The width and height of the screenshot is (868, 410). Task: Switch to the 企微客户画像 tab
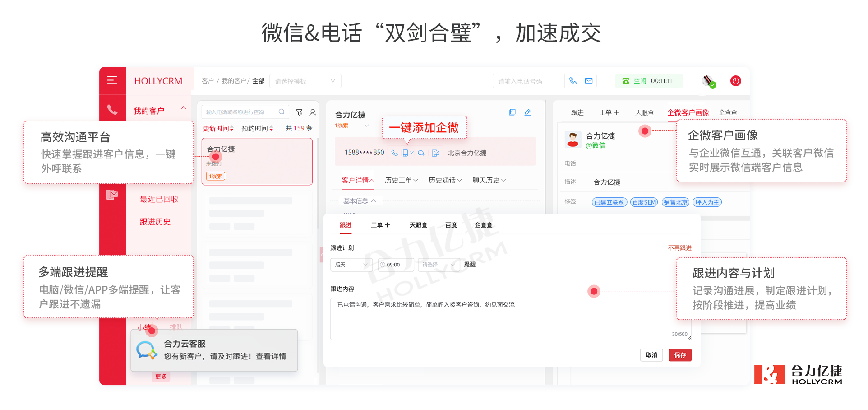[688, 112]
